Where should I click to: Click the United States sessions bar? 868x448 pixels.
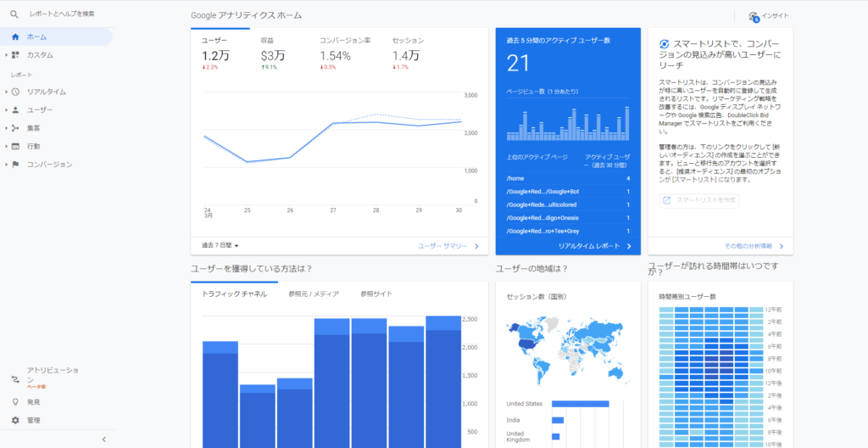coord(580,404)
